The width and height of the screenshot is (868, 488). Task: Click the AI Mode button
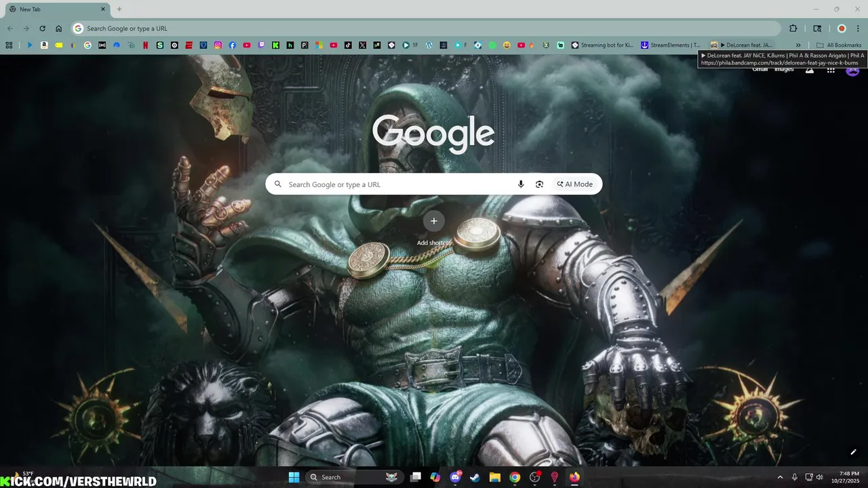tap(575, 184)
